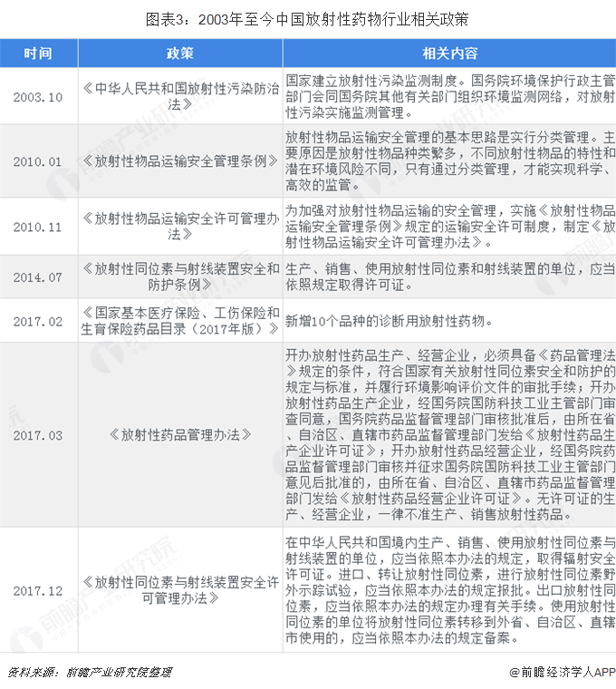Select 《放射性同位素与射线装置安全许可管理办法》 policy cell
The height and width of the screenshot is (689, 616).
(x=179, y=590)
